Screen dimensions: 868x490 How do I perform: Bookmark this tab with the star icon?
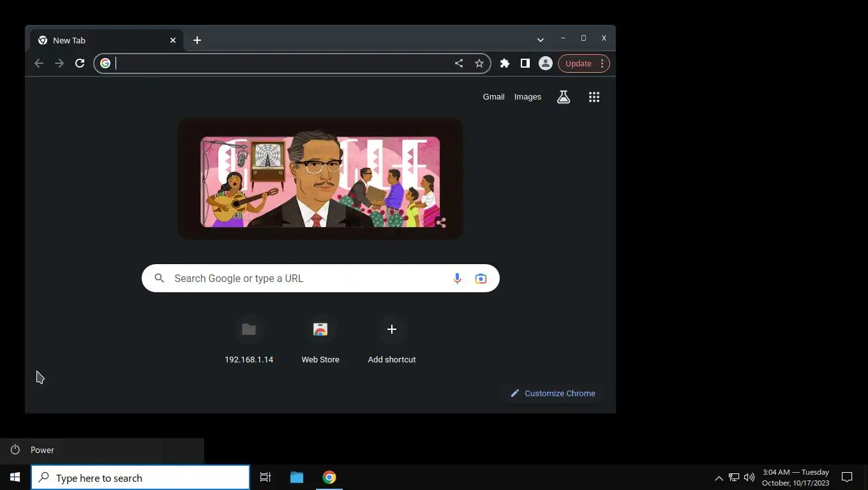479,63
